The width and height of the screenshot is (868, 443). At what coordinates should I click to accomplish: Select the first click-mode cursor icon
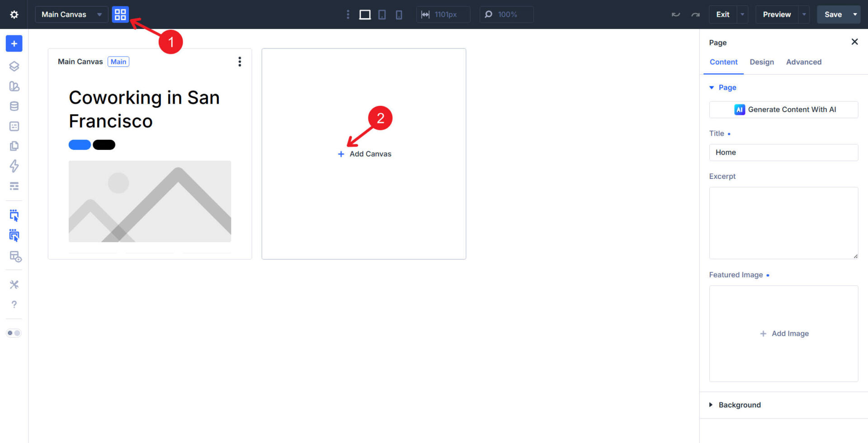(x=14, y=215)
